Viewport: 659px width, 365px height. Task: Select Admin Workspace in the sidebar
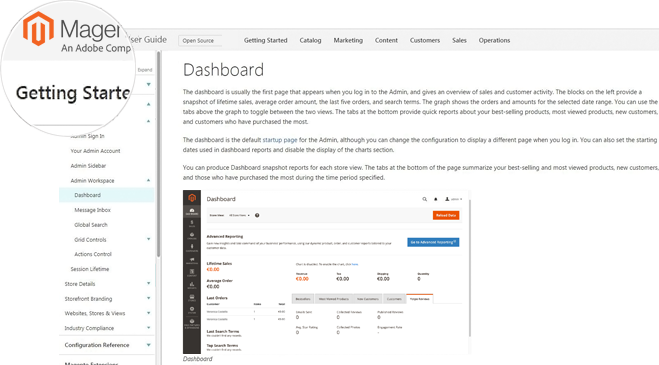click(x=92, y=180)
